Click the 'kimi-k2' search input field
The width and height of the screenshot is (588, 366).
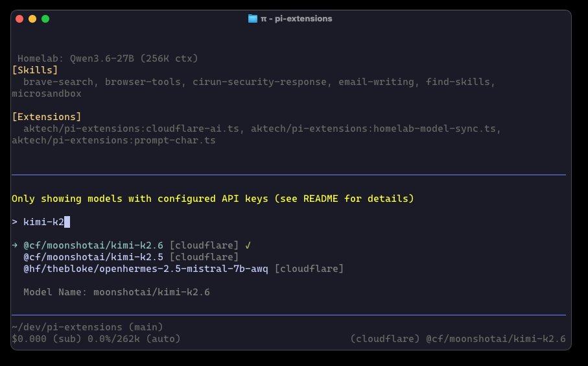pyautogui.click(x=47, y=222)
